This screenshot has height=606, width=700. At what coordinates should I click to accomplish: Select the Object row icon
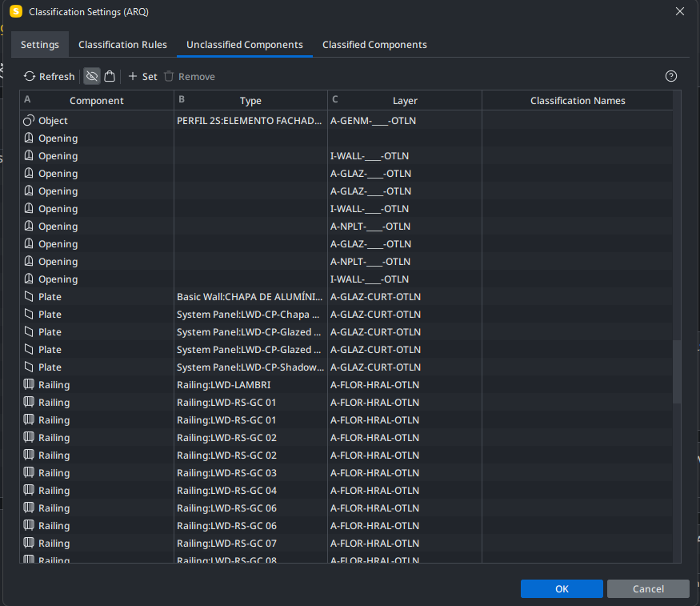click(x=29, y=121)
